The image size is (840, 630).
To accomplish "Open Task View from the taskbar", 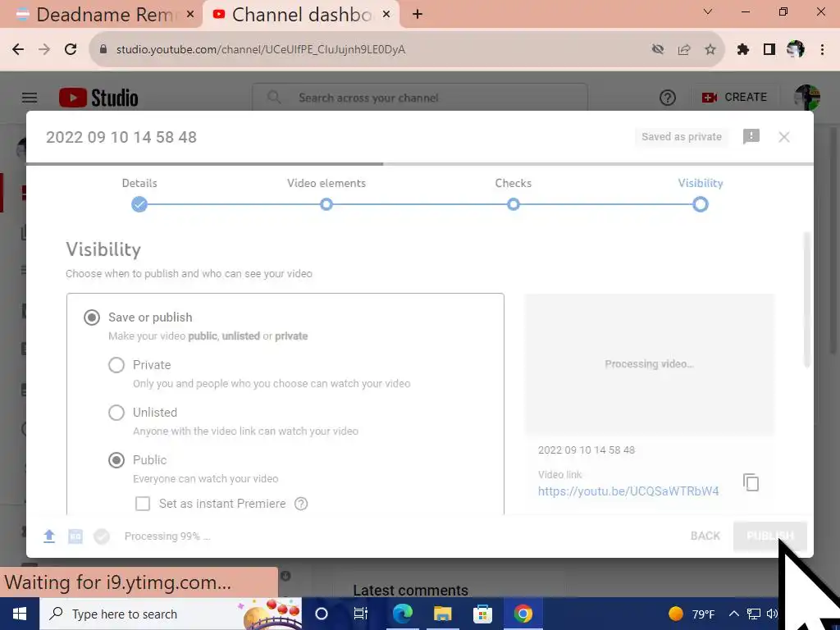I will pos(361,614).
